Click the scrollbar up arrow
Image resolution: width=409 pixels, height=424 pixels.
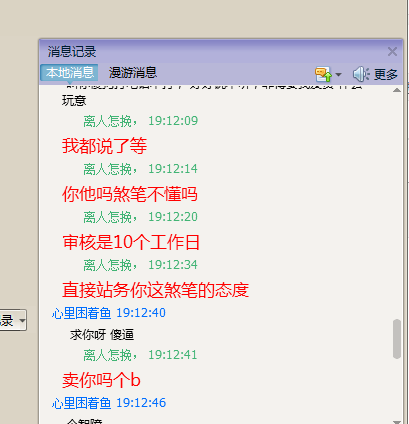click(397, 90)
